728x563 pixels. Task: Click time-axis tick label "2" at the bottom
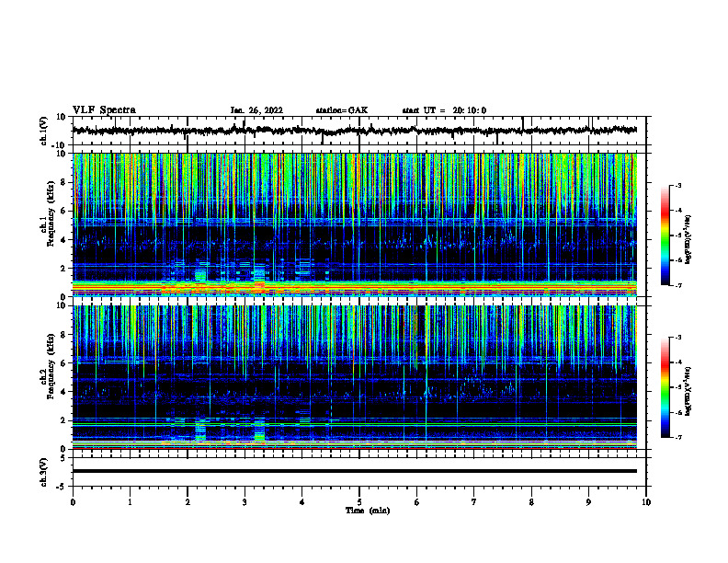(x=188, y=502)
